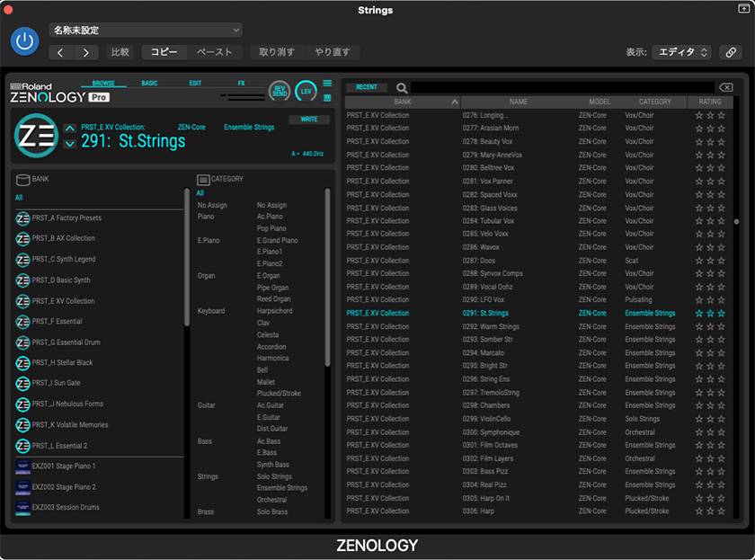Sort list by BANK column header
This screenshot has height=560, width=755.
click(x=403, y=102)
